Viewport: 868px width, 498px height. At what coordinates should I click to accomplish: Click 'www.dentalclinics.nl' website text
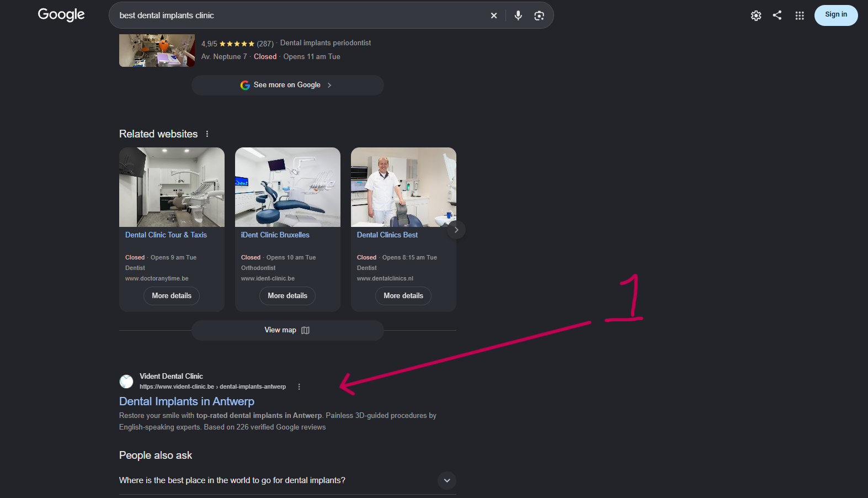[x=385, y=279]
